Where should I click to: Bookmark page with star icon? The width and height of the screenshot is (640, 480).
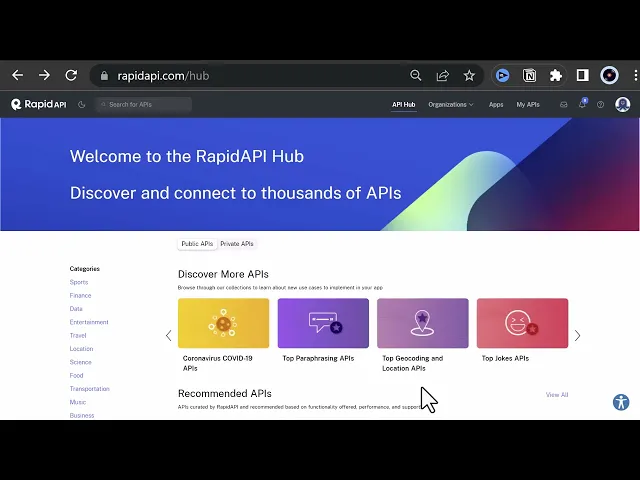pos(469,76)
